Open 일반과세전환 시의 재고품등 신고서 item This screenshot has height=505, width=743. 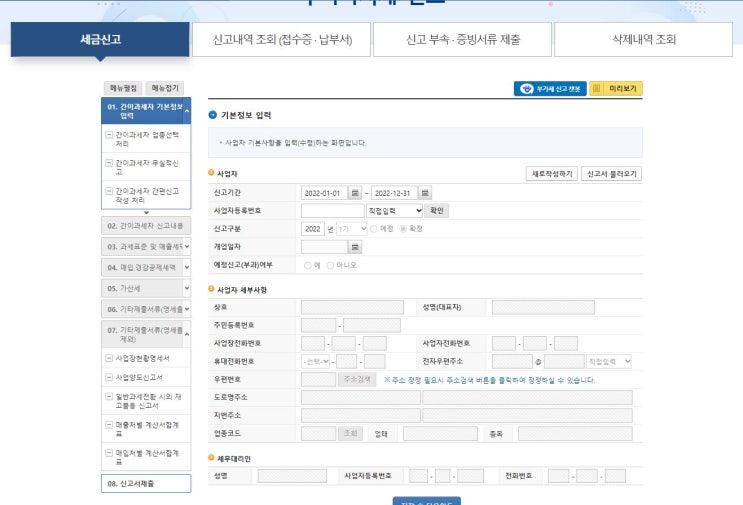(148, 401)
